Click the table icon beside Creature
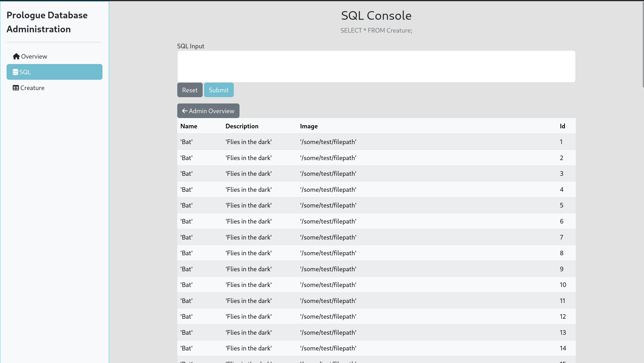Screen dimensions: 644x363 coord(16,88)
